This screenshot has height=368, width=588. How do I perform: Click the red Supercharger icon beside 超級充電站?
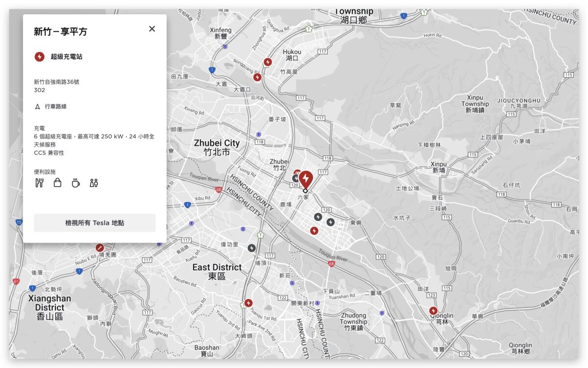point(40,57)
